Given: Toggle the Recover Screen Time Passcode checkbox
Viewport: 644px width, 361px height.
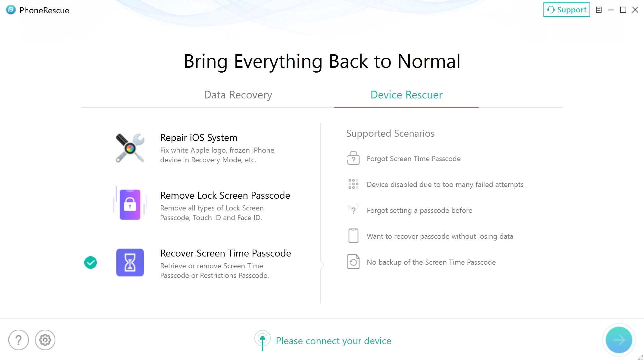Looking at the screenshot, I should (x=91, y=262).
